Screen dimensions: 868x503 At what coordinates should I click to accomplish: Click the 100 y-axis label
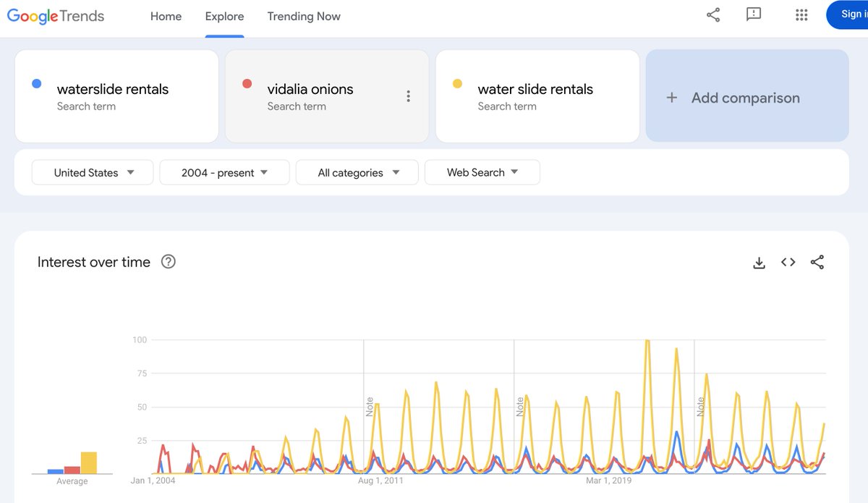140,340
